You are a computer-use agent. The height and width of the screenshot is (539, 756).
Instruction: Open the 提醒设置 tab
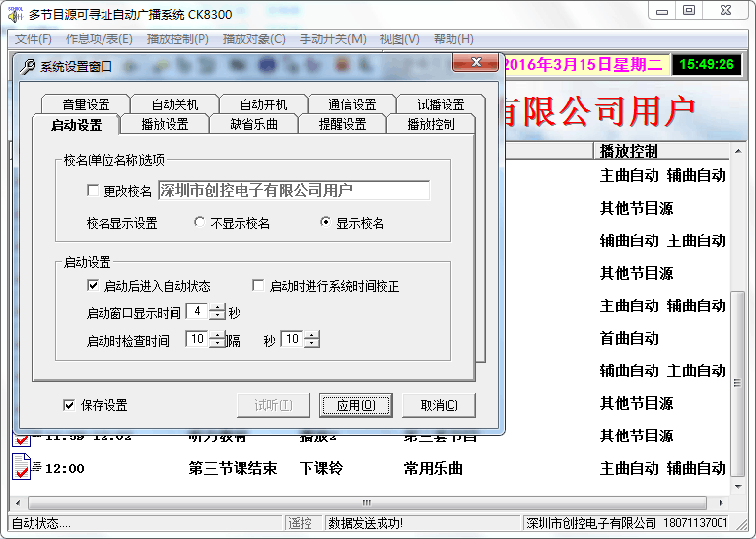click(x=342, y=124)
